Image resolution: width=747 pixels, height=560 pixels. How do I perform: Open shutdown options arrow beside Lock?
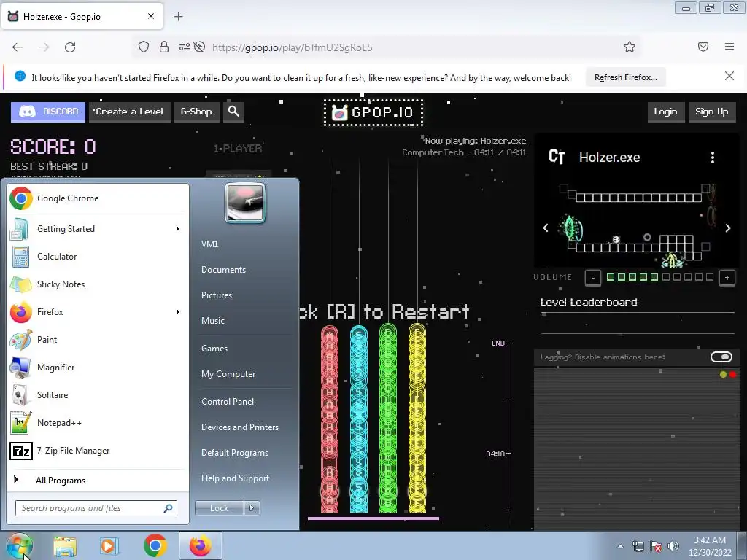(x=252, y=508)
